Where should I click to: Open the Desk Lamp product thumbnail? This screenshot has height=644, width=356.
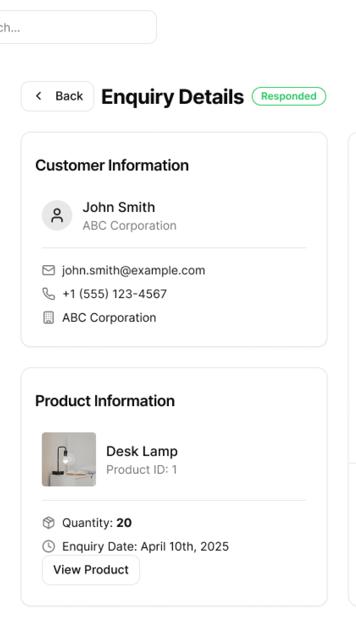[x=69, y=459]
